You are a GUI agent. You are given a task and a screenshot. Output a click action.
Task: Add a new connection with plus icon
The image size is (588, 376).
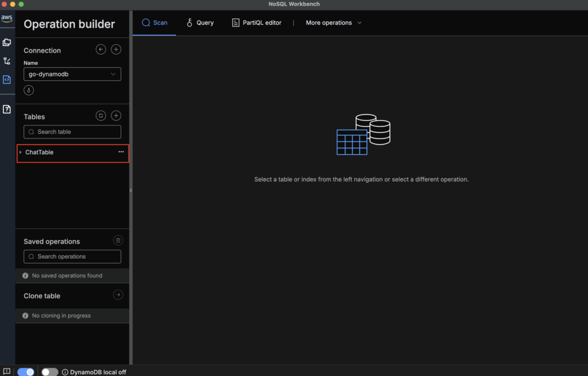(x=116, y=50)
